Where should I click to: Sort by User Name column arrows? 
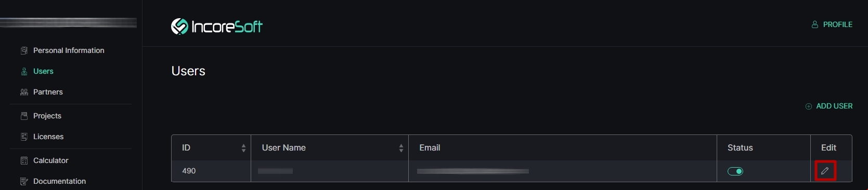click(401, 148)
